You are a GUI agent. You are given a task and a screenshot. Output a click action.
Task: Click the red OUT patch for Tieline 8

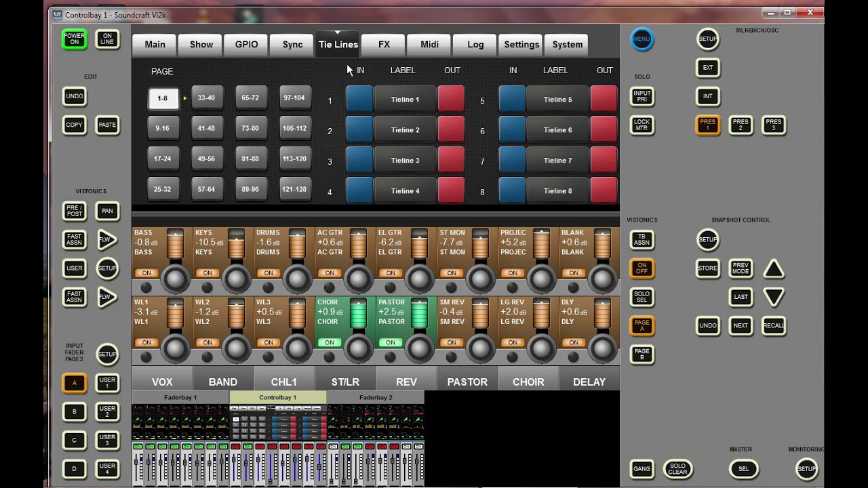coord(604,190)
